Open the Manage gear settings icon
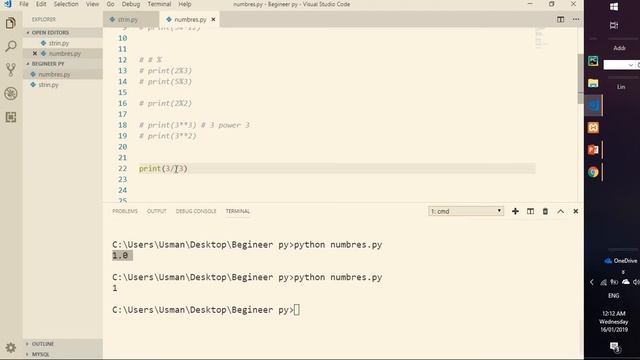640x360 pixels. (11, 347)
